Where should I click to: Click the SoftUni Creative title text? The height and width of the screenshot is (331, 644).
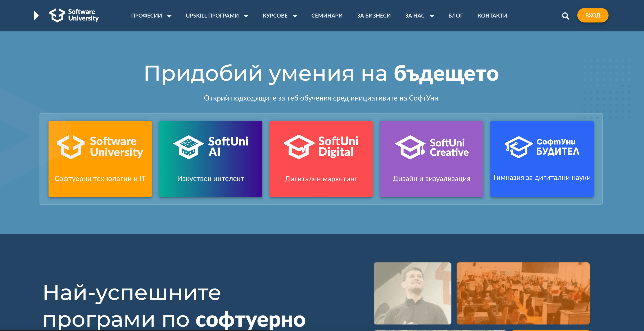point(449,148)
